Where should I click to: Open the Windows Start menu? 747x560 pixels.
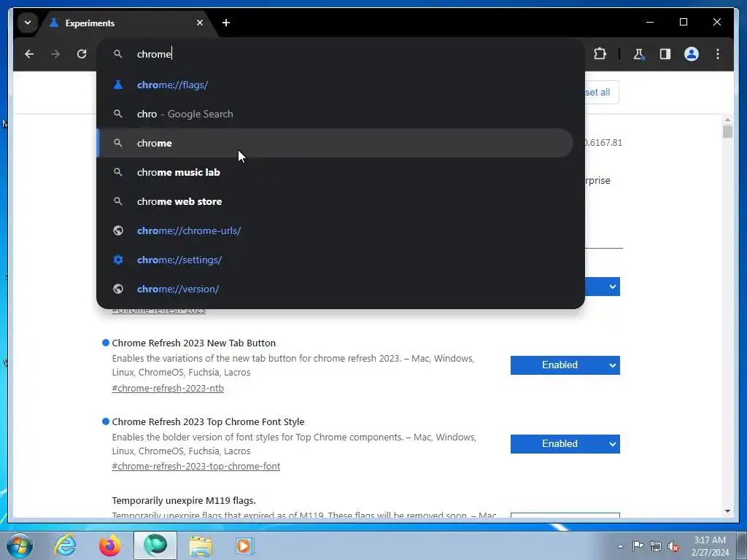[19, 545]
